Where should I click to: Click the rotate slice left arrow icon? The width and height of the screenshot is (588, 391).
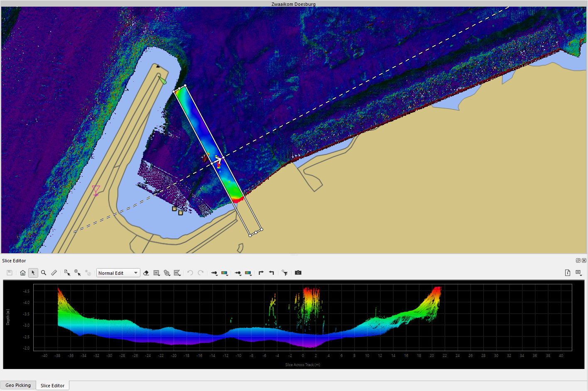point(272,273)
